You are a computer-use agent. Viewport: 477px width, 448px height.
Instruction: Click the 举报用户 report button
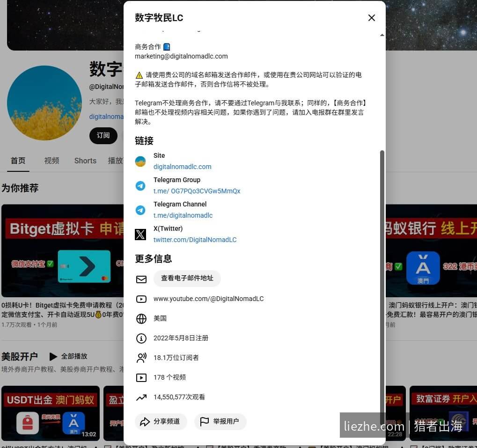pyautogui.click(x=220, y=421)
